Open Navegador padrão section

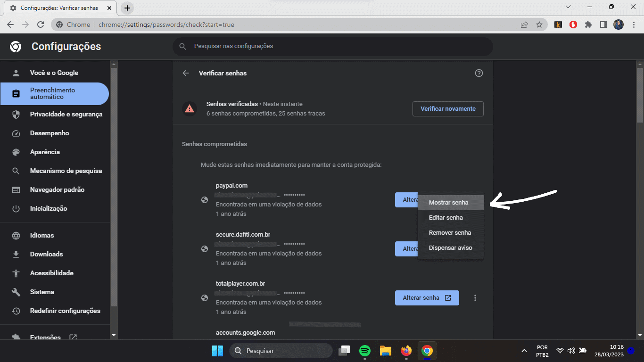(55, 189)
